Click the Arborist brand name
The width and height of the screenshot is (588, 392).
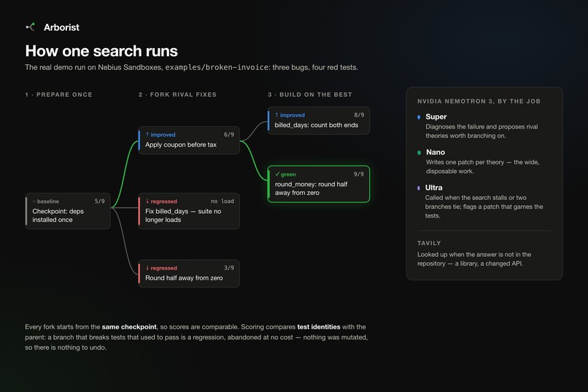[61, 28]
